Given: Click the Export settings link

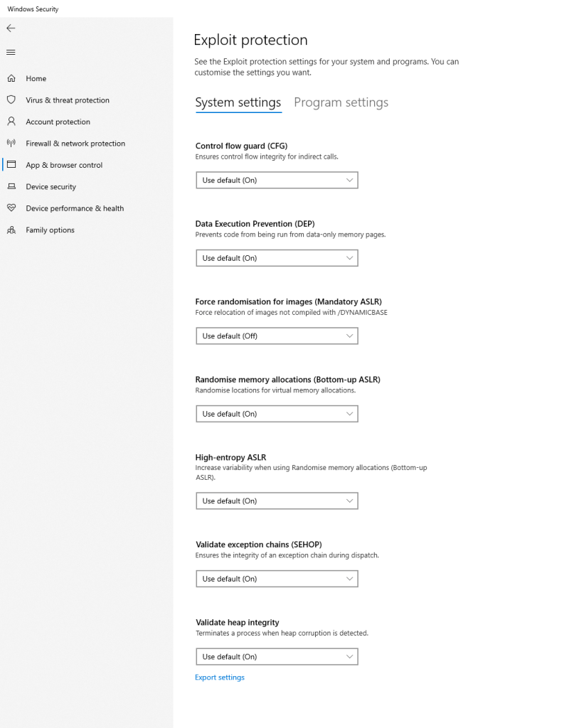Looking at the screenshot, I should click(x=220, y=678).
